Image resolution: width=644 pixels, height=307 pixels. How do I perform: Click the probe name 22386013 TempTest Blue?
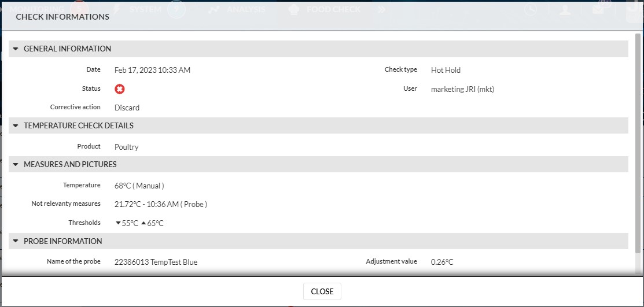[x=156, y=262]
